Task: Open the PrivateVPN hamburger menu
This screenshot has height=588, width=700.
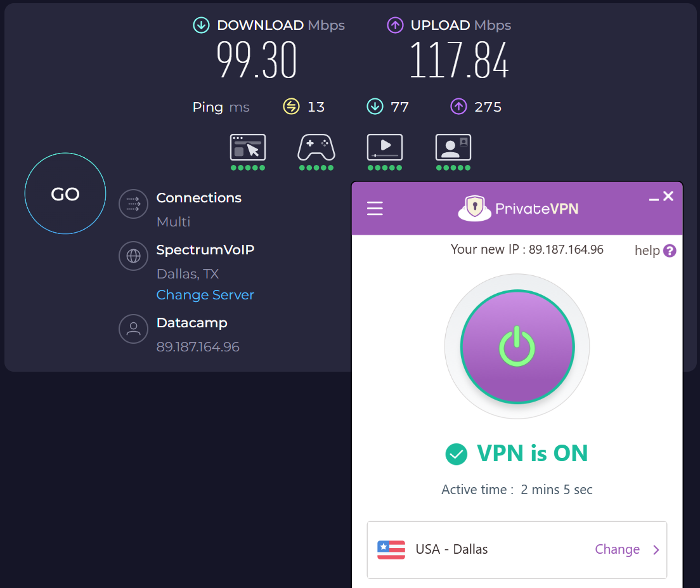Action: [x=375, y=208]
